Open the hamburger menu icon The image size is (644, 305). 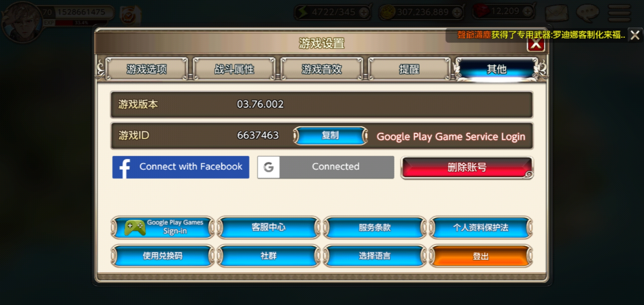click(x=619, y=13)
